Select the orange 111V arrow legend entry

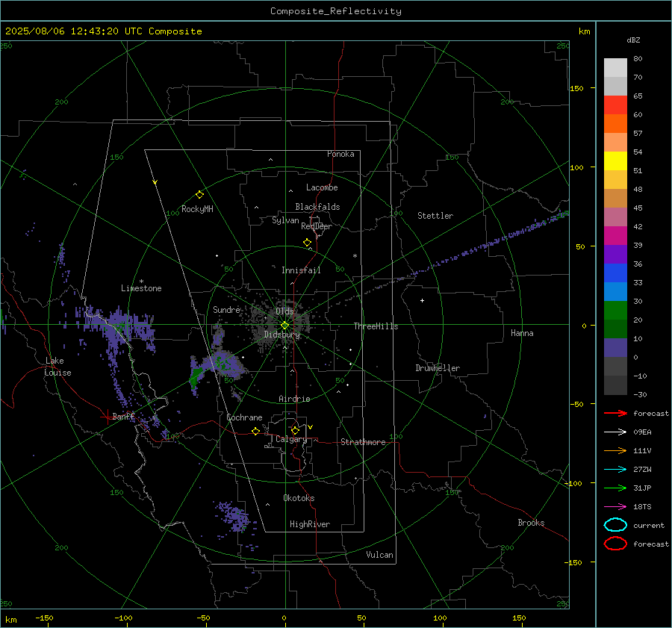[615, 450]
